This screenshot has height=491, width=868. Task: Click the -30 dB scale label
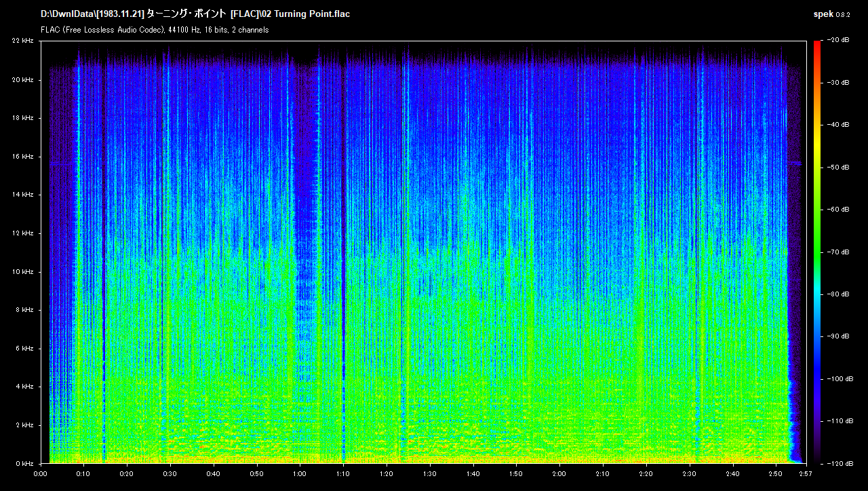tap(838, 82)
